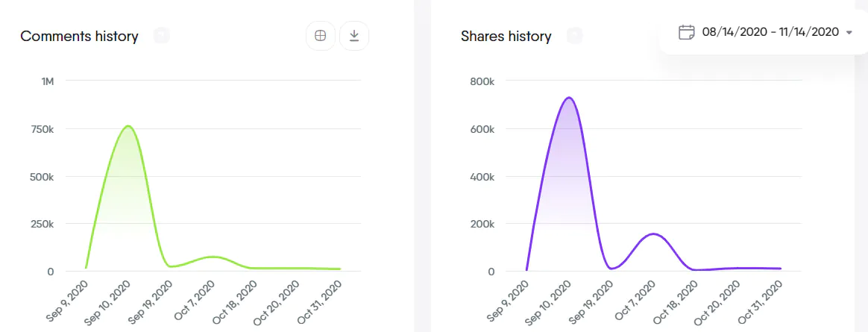Open the date range dropdown arrow
The image size is (868, 332).
coord(849,33)
